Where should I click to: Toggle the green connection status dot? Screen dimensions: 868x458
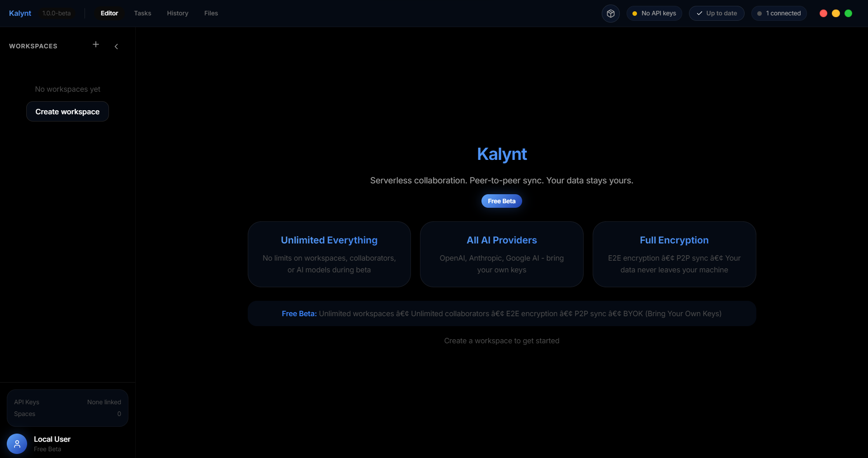(849, 14)
